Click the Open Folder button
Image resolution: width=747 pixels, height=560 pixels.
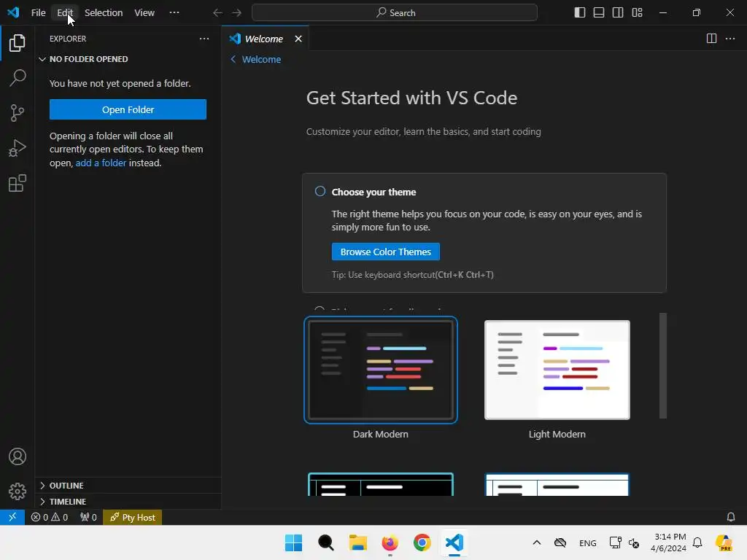click(x=128, y=109)
